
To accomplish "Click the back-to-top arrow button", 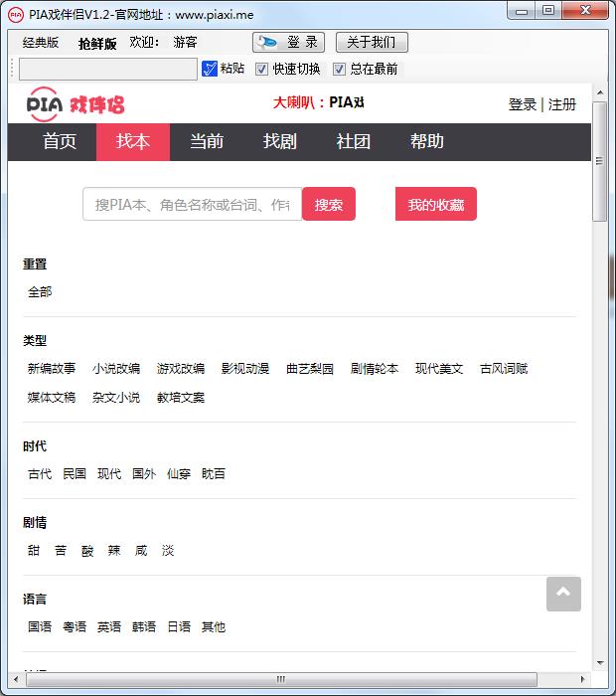I will click(563, 594).
